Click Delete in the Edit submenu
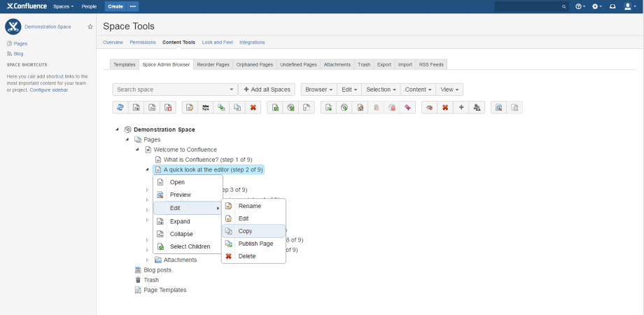The height and width of the screenshot is (315, 644). click(x=247, y=256)
